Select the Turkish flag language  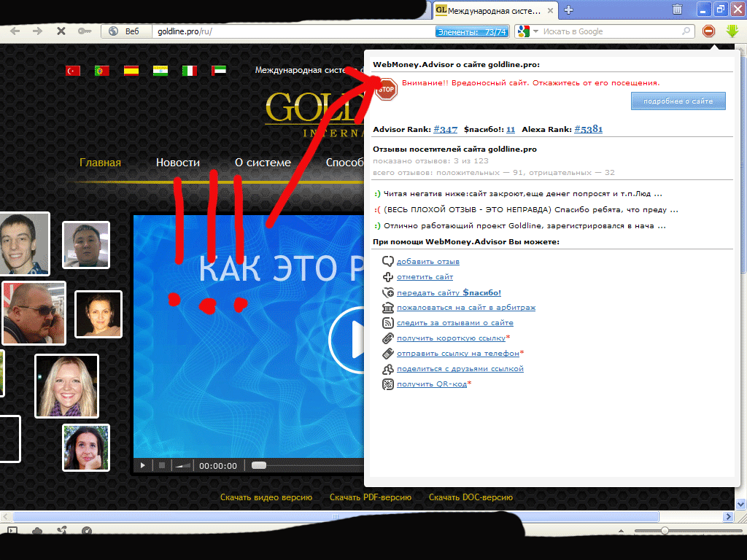73,71
